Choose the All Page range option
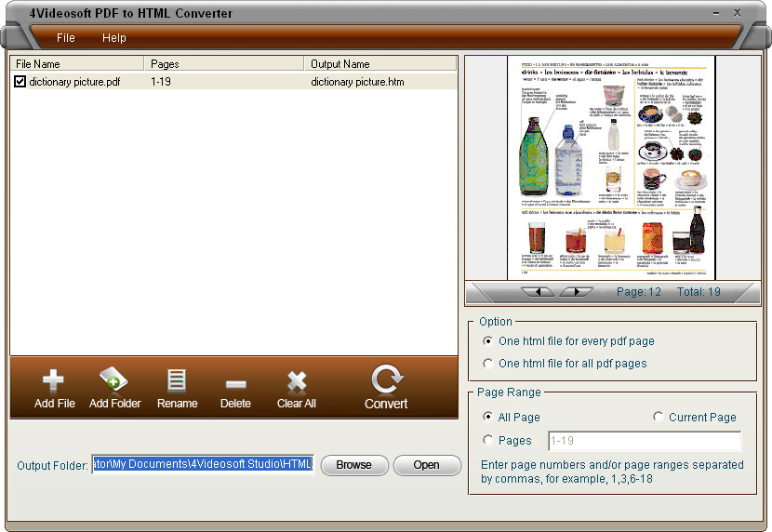This screenshot has width=772, height=532. pos(488,418)
